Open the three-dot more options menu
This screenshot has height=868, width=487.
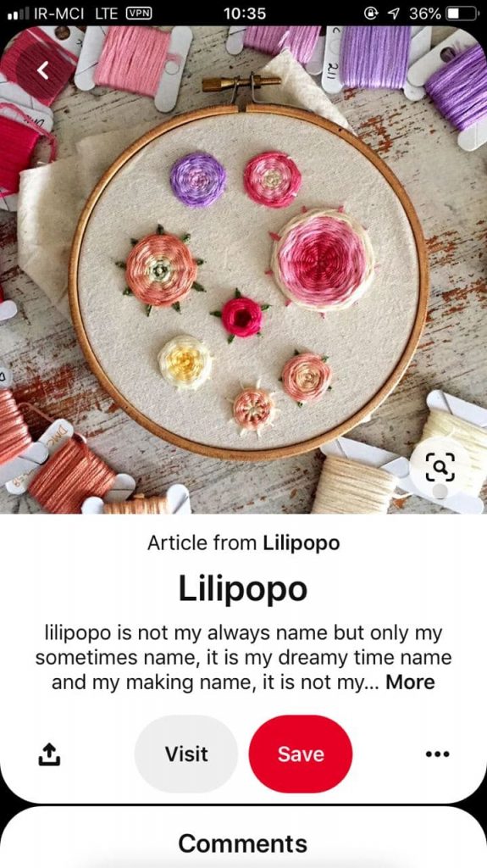click(x=438, y=754)
